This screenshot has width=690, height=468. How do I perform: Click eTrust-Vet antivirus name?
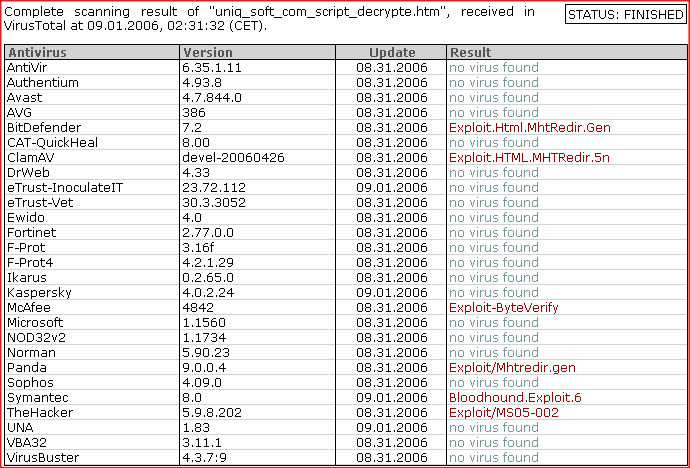[40, 202]
